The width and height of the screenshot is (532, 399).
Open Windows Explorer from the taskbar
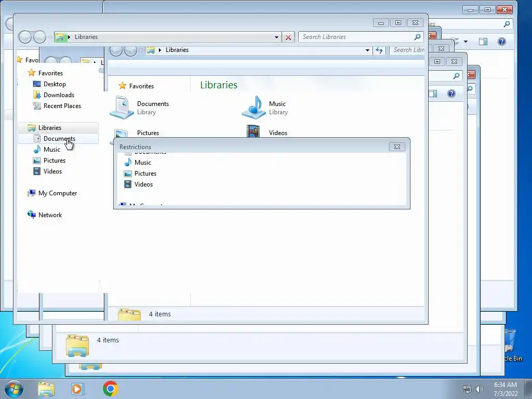(46, 389)
